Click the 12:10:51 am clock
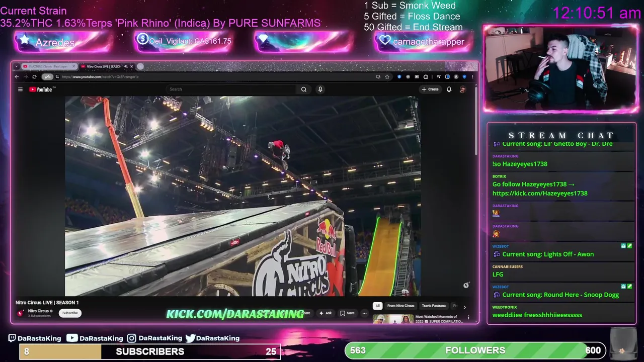 point(596,13)
